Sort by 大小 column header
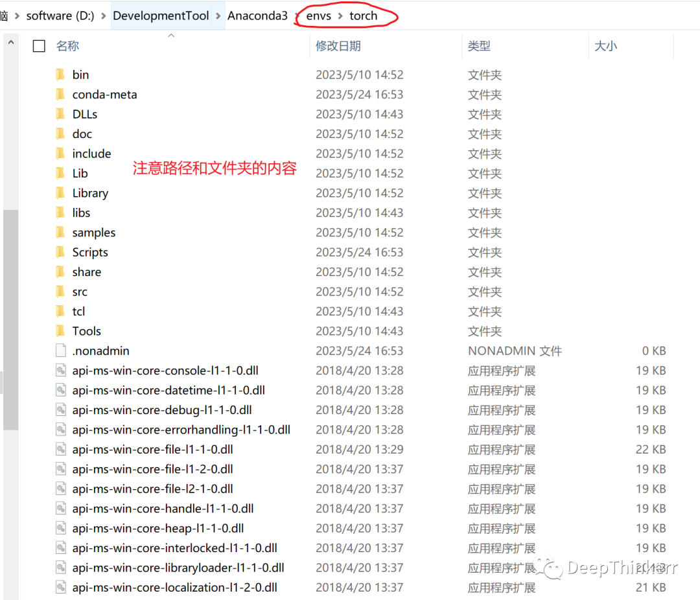Screen dimensions: 700x600 click(606, 45)
